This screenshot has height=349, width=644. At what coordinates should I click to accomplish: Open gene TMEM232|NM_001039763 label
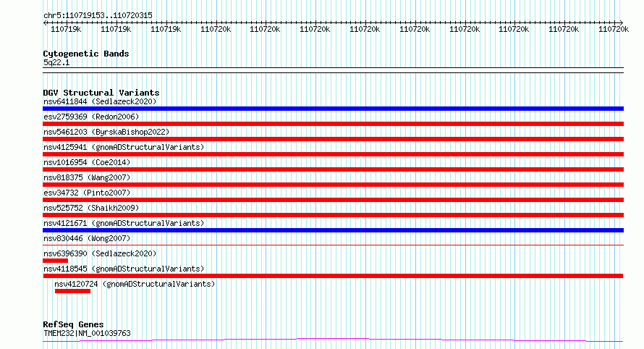click(x=87, y=333)
